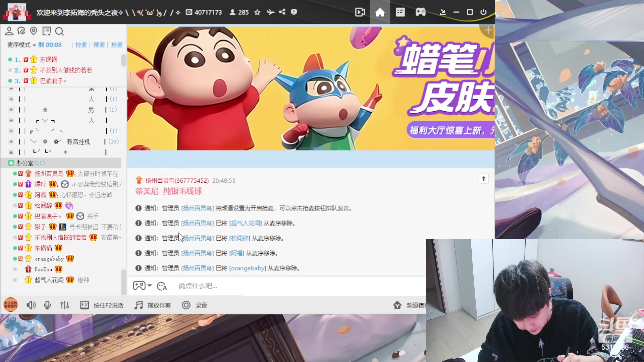
Task: Click the gift icon beside 松间辞
Action: click(x=69, y=205)
